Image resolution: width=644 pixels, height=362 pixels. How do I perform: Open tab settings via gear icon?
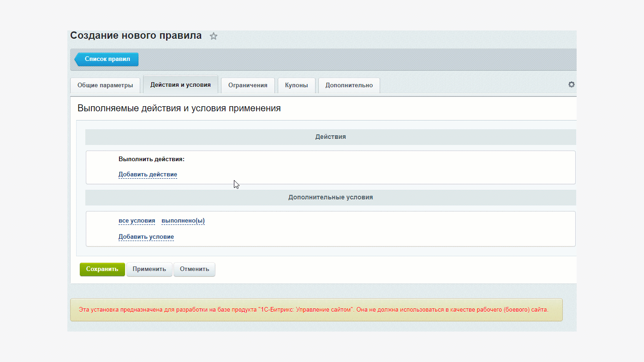coord(571,84)
